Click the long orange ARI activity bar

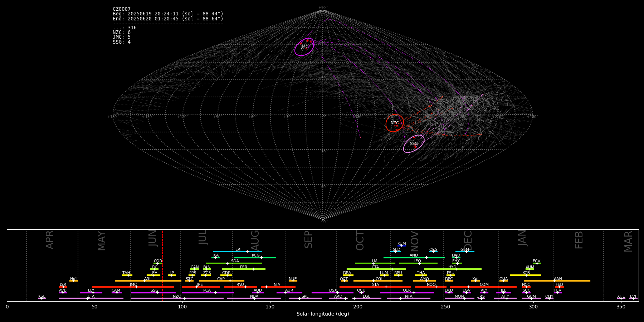[148, 281]
